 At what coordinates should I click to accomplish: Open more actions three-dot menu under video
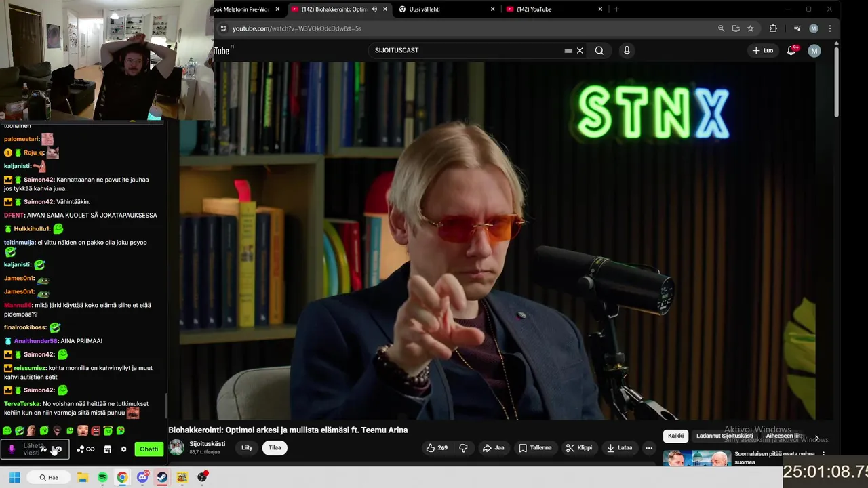649,448
